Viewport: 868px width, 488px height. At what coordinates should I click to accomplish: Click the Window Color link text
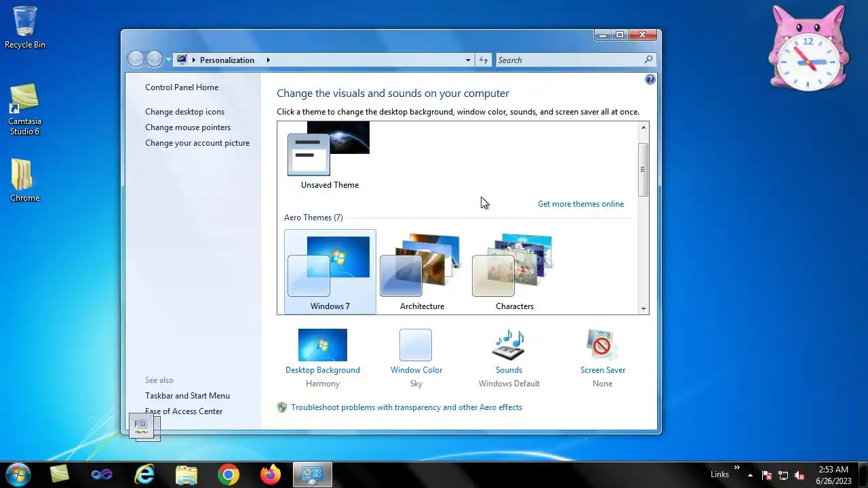click(x=416, y=370)
